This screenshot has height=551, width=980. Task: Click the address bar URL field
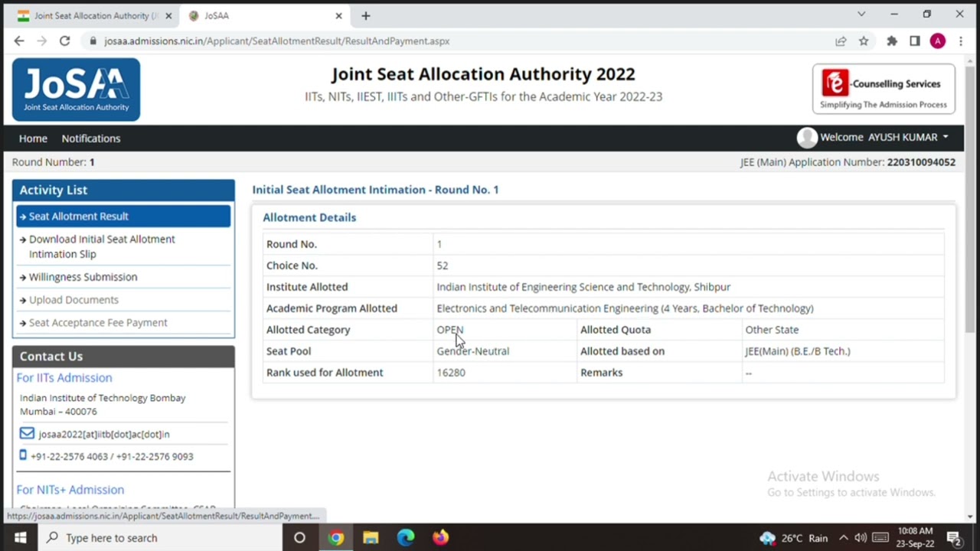(459, 41)
